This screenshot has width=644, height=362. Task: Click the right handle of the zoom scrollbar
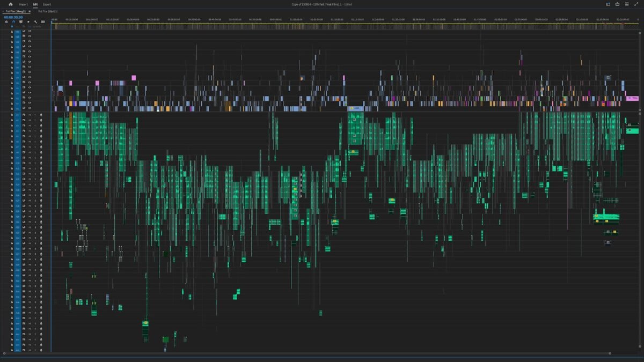pos(610,353)
